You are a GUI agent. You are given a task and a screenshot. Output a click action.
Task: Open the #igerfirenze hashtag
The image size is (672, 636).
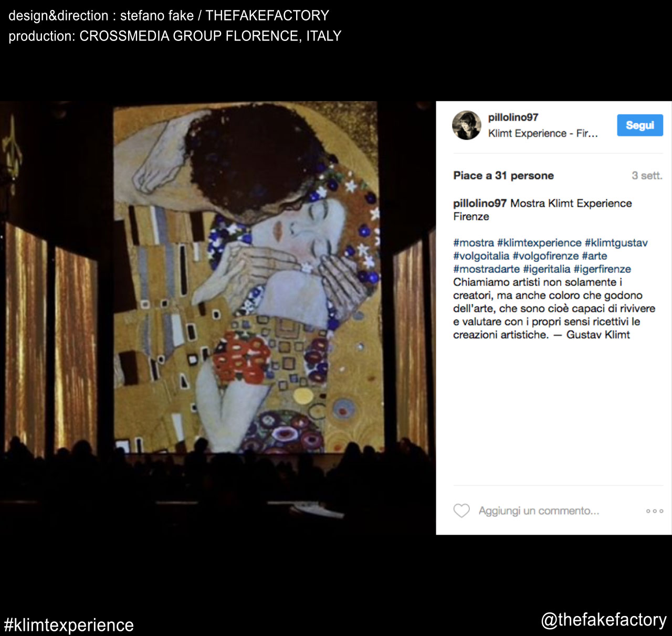[602, 269]
